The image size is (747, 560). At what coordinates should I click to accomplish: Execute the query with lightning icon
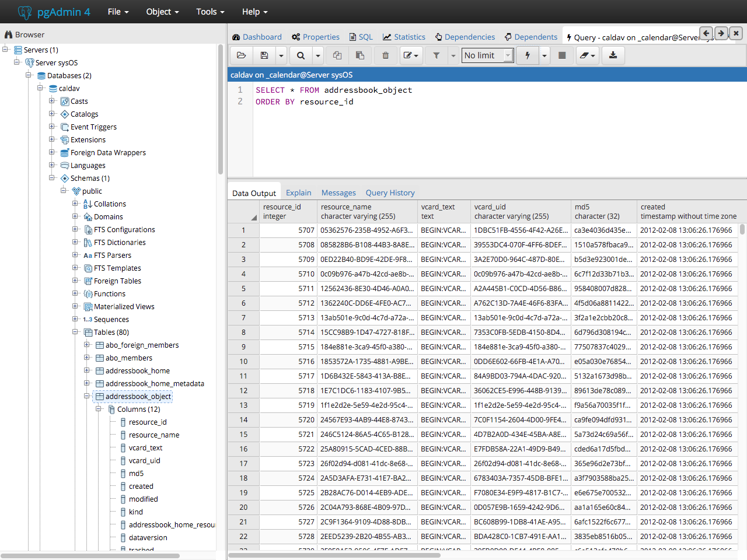[x=528, y=55]
